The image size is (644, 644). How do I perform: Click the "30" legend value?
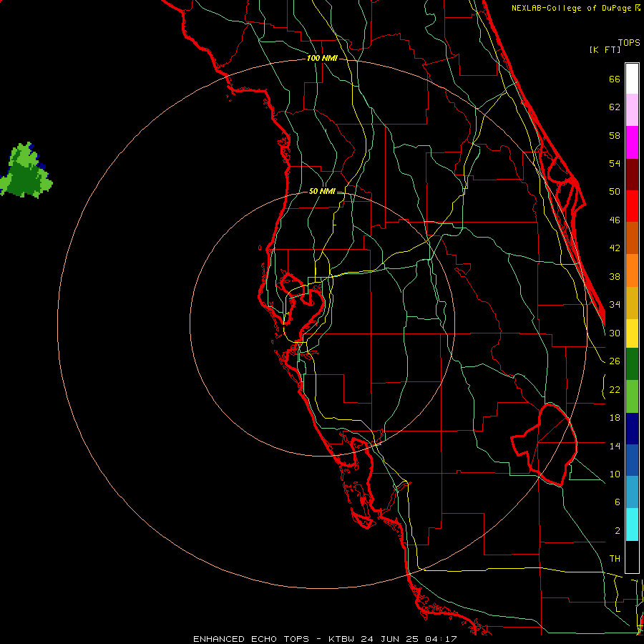click(615, 333)
